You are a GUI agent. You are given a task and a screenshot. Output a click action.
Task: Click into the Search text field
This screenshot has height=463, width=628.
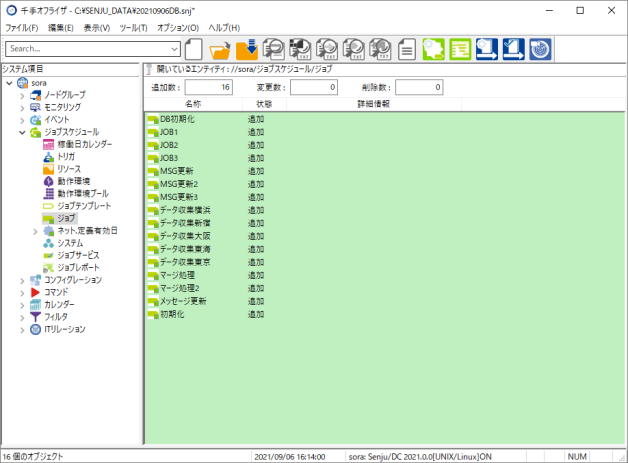click(88, 49)
